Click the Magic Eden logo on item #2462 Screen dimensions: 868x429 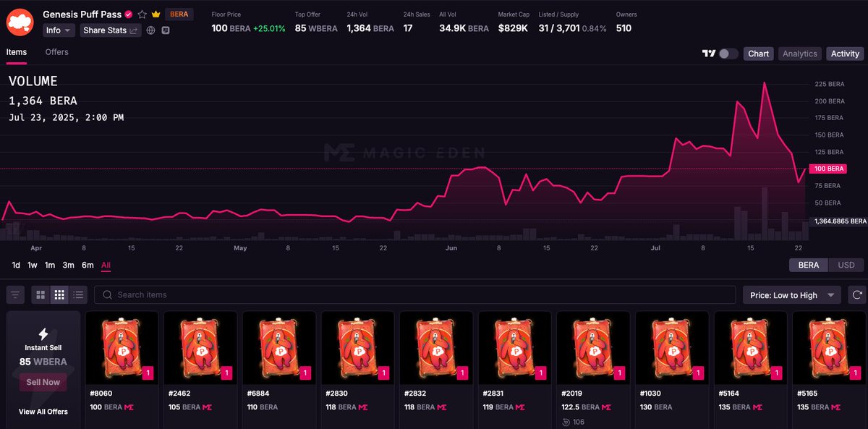coord(207,407)
